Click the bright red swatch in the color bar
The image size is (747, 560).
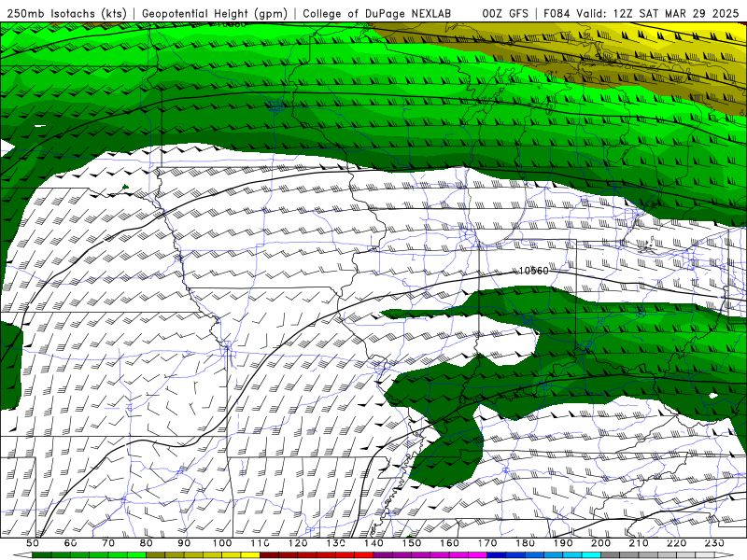363,555
